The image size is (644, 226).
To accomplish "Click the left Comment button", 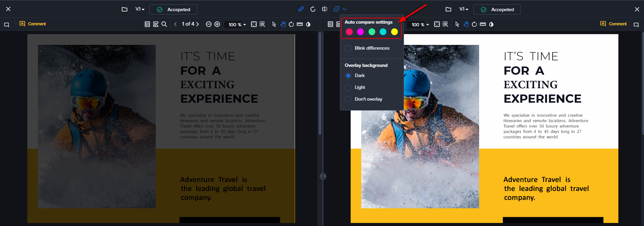I will tap(33, 24).
